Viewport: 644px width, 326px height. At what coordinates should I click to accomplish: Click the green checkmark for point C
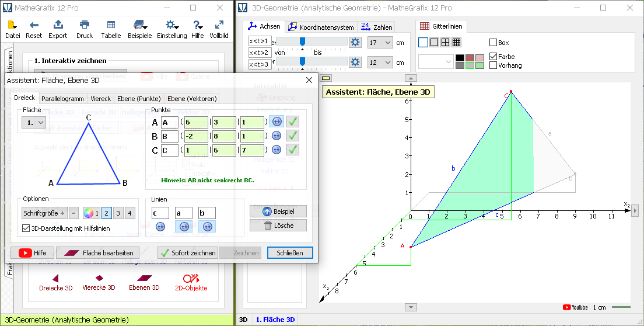point(292,150)
